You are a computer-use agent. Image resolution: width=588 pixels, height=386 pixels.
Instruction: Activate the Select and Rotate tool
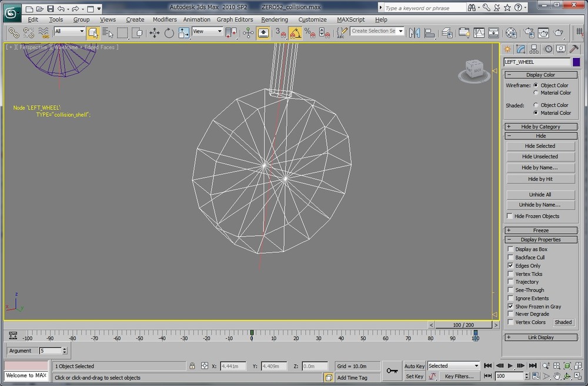point(169,33)
